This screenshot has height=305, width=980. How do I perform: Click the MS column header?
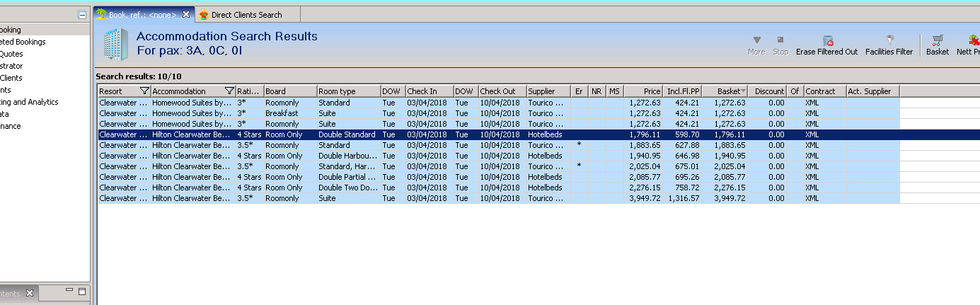pyautogui.click(x=614, y=91)
